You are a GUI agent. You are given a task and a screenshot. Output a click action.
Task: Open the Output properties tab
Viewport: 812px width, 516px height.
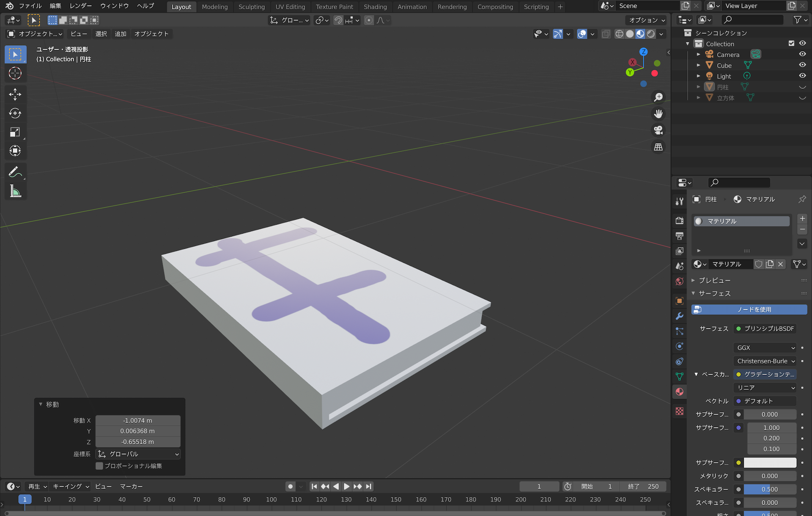coord(680,236)
